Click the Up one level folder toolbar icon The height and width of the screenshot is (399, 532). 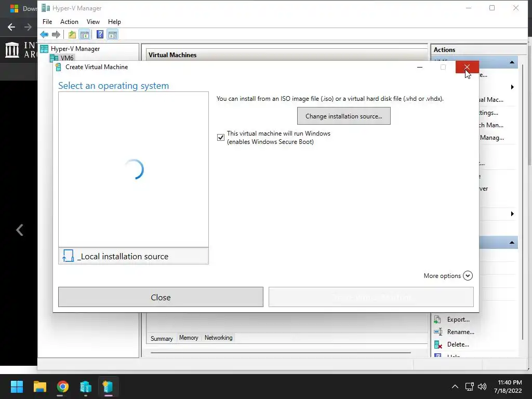click(72, 34)
